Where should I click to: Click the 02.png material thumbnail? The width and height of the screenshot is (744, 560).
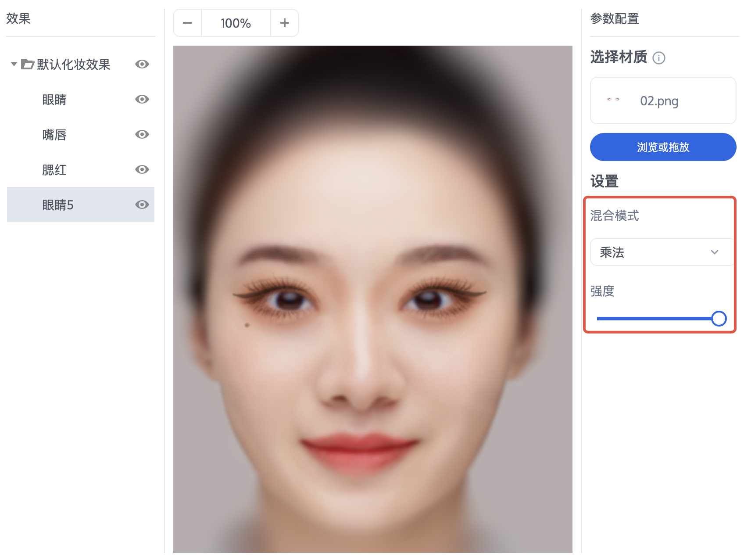click(613, 100)
